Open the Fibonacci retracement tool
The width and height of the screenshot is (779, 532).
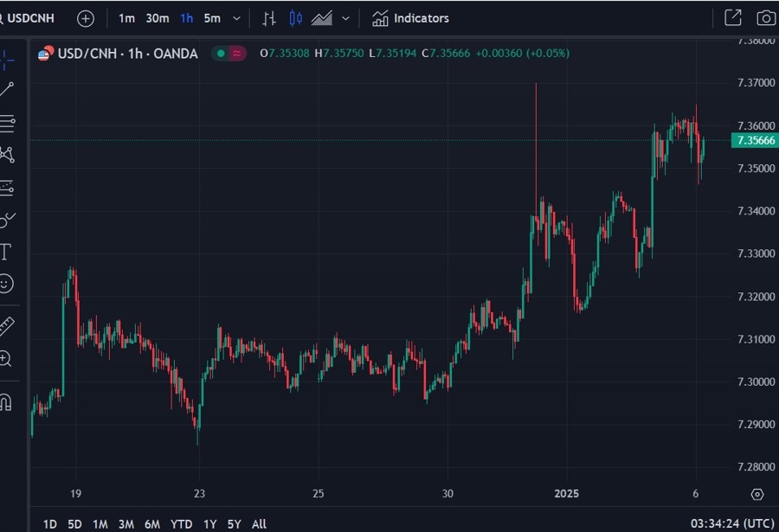pyautogui.click(x=9, y=125)
